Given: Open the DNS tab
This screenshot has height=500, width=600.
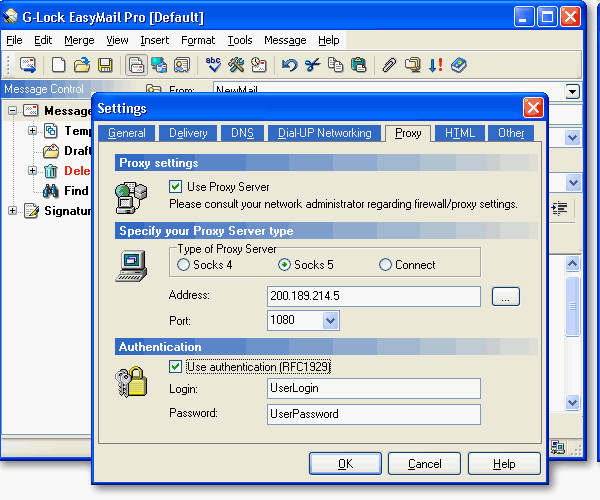Looking at the screenshot, I should pos(242,133).
